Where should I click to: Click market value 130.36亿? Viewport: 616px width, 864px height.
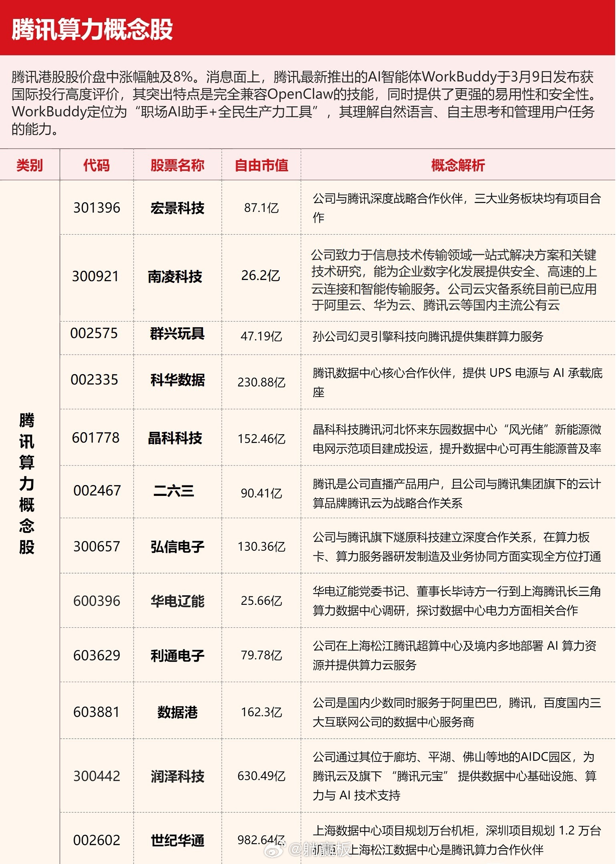pyautogui.click(x=261, y=546)
